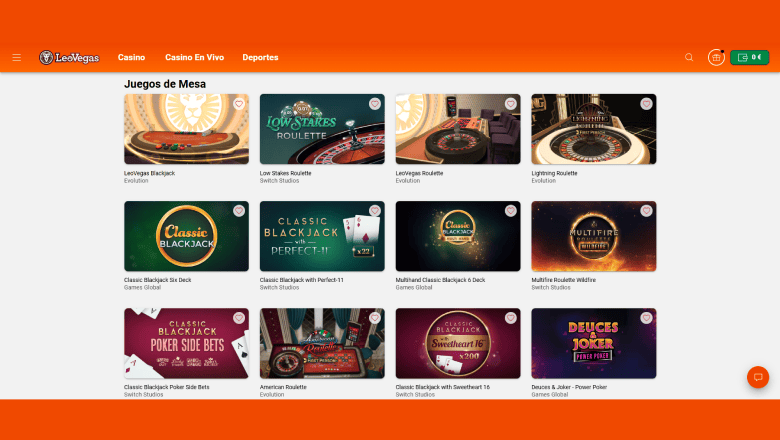Screen dimensions: 780x440
Task: Open LeoVegas Roulette game thumbnail
Action: [458, 129]
